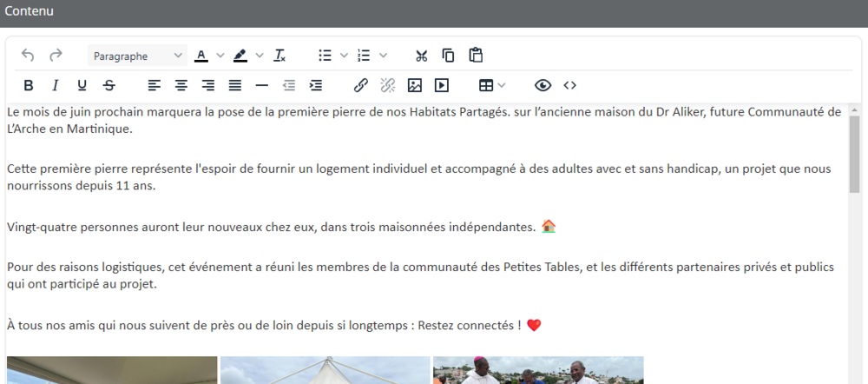
Task: Toggle underline formatting
Action: [x=82, y=85]
